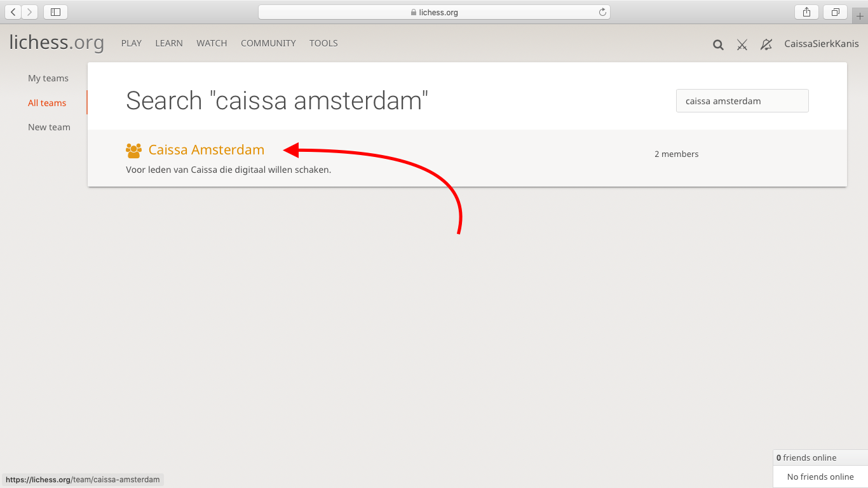Open the Caissa Amsterdam team link
Screen dimensions: 868x488
207,150
